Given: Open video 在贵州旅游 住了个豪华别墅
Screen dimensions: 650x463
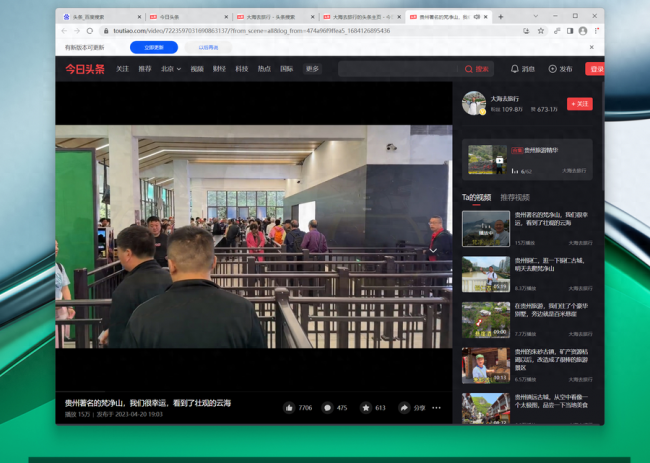Looking at the screenshot, I should click(x=527, y=320).
